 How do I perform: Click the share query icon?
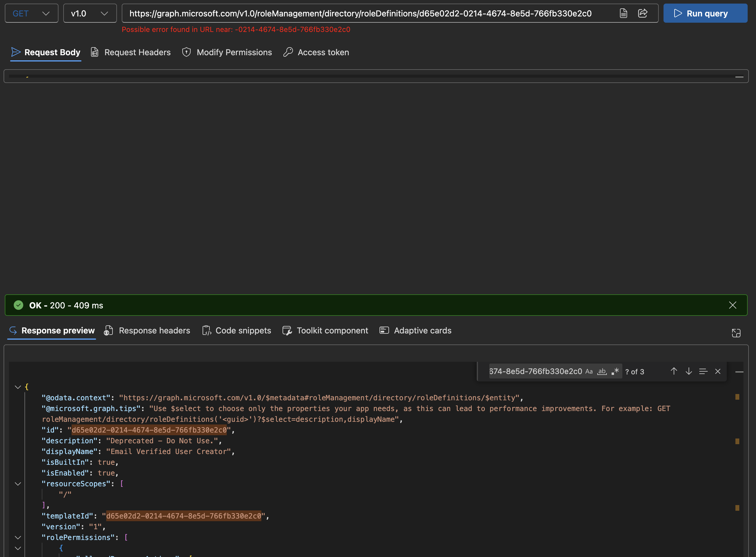pos(642,13)
